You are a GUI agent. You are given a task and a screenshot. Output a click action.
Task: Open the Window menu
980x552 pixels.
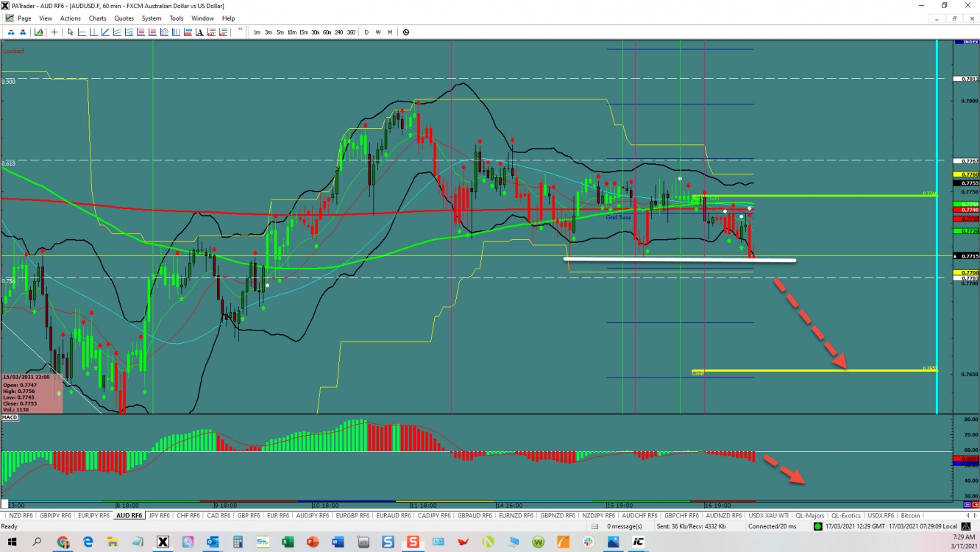203,18
